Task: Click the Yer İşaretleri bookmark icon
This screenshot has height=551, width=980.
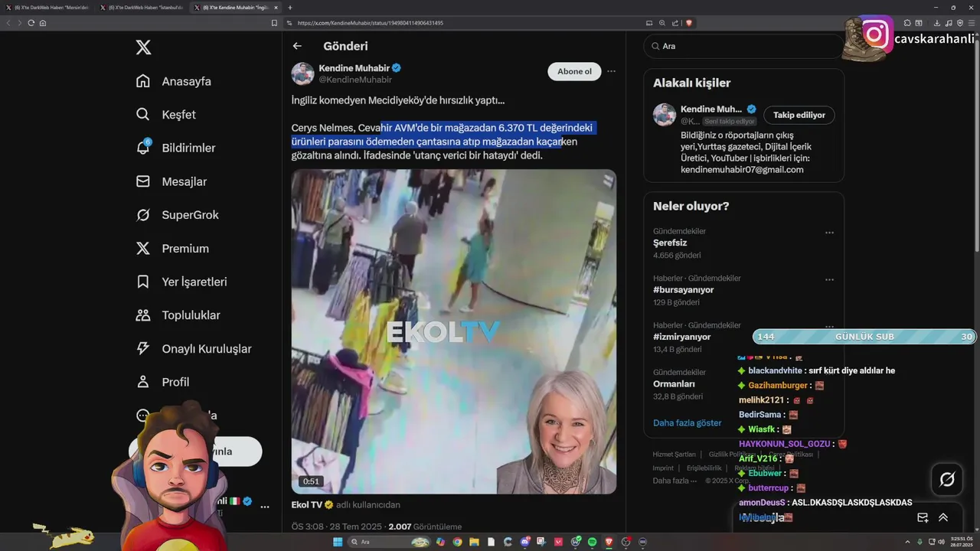Action: (x=143, y=282)
